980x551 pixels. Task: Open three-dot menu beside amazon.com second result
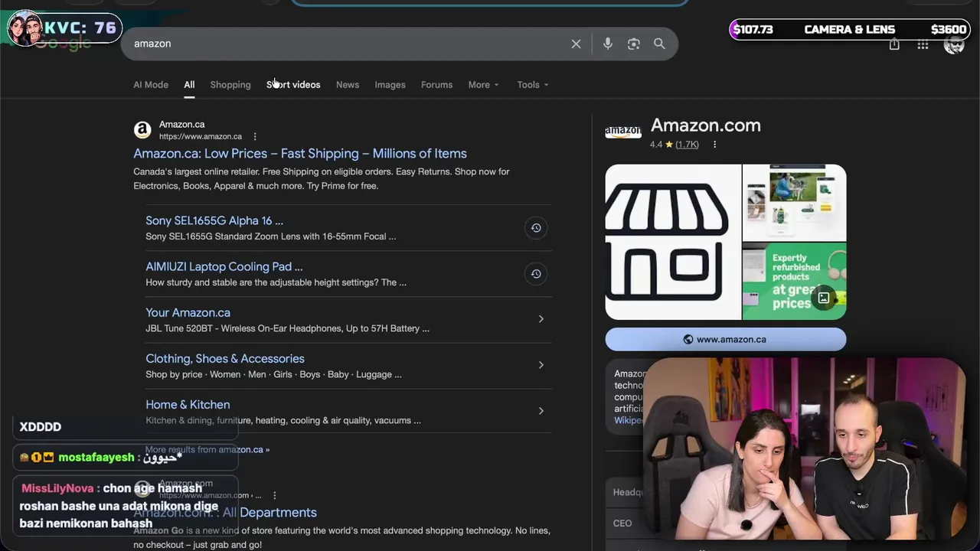coord(275,496)
